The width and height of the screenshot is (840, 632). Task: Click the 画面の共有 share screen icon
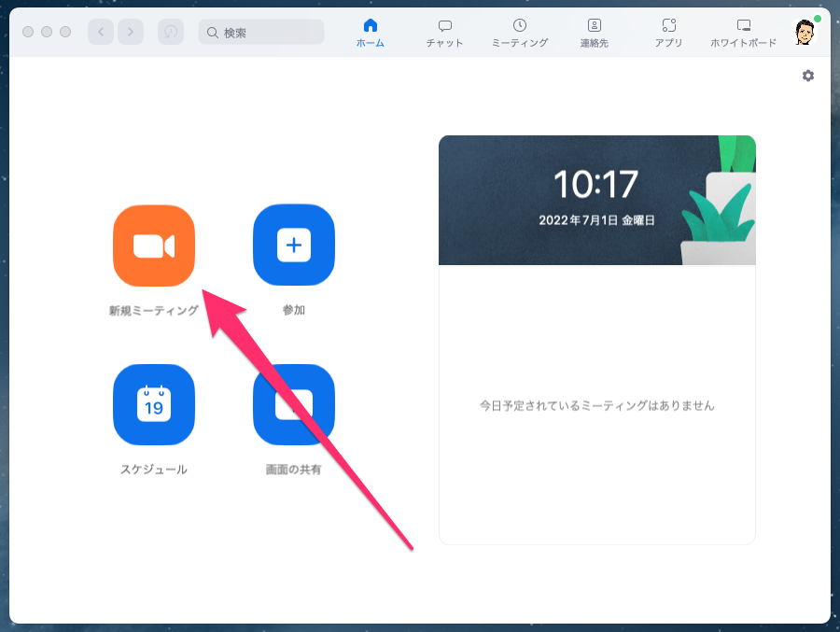click(294, 405)
